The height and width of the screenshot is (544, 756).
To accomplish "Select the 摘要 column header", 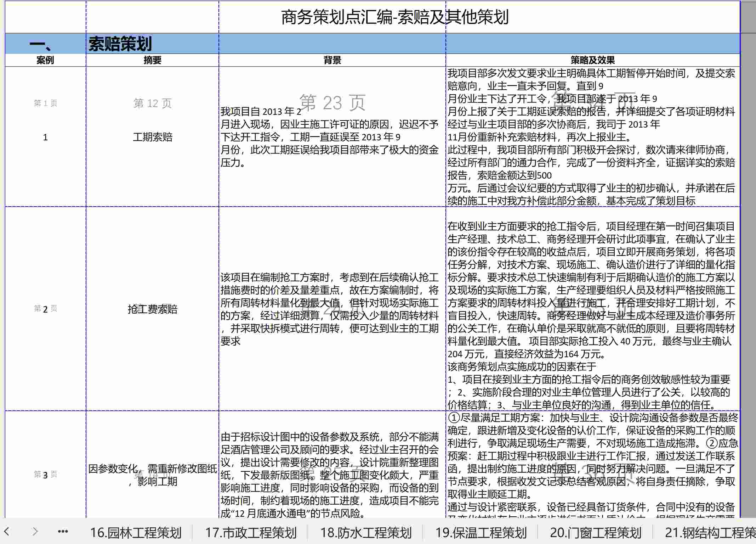I will pos(152,60).
